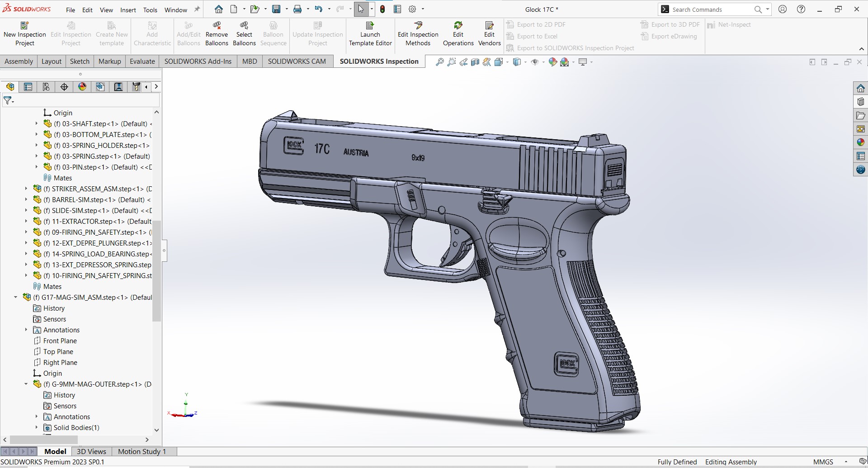
Task: Open FeatureManager Design Tree tab icon
Action: [x=10, y=87]
